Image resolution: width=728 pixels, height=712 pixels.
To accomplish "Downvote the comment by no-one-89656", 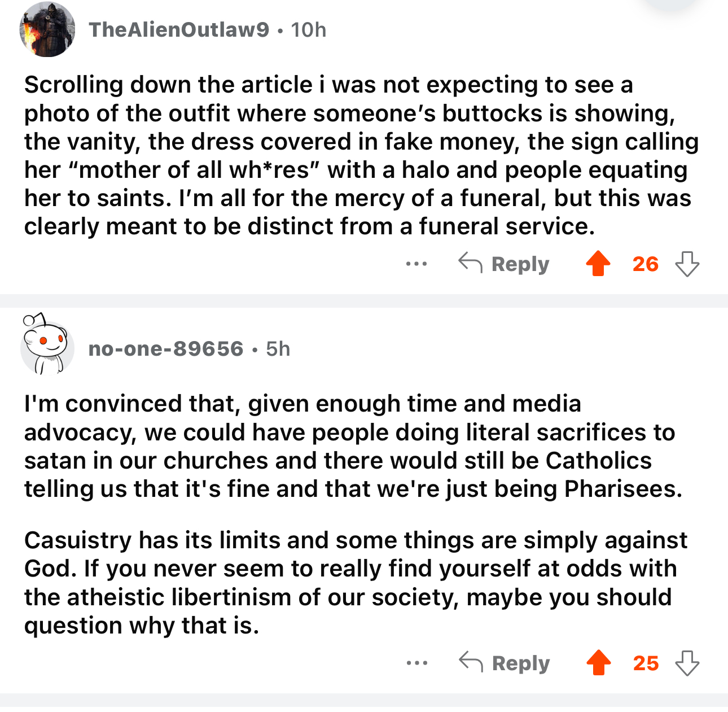I will pyautogui.click(x=687, y=663).
